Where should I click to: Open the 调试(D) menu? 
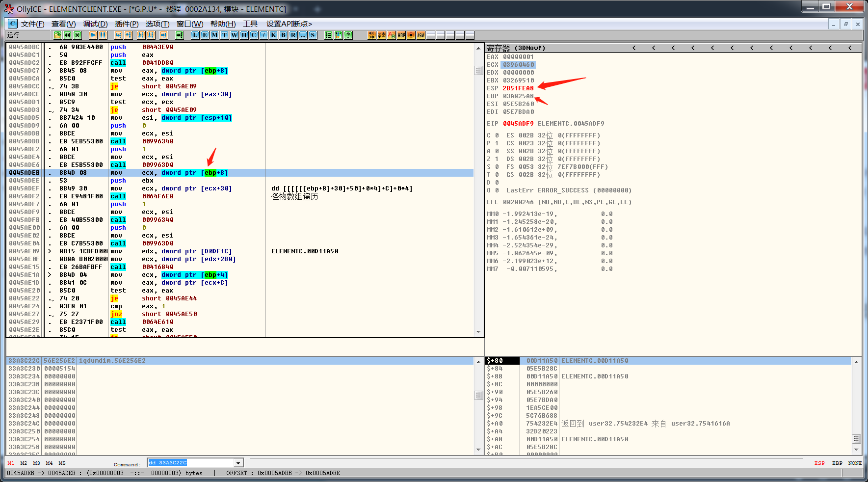pyautogui.click(x=95, y=24)
